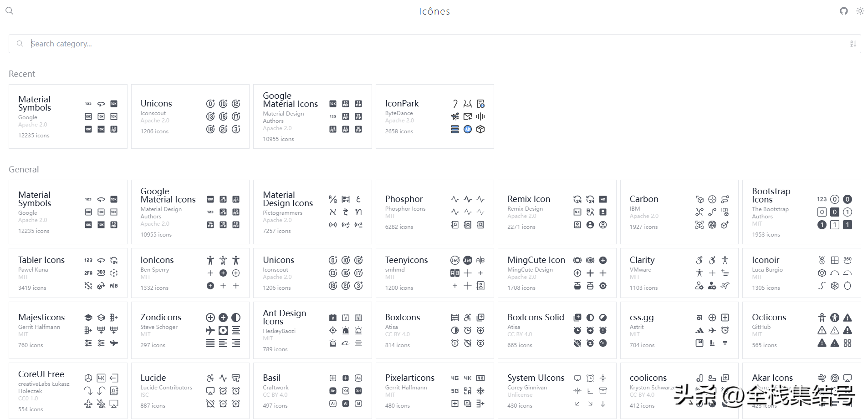The image size is (868, 419).
Task: Open the Iconoir collection card
Action: click(x=802, y=273)
